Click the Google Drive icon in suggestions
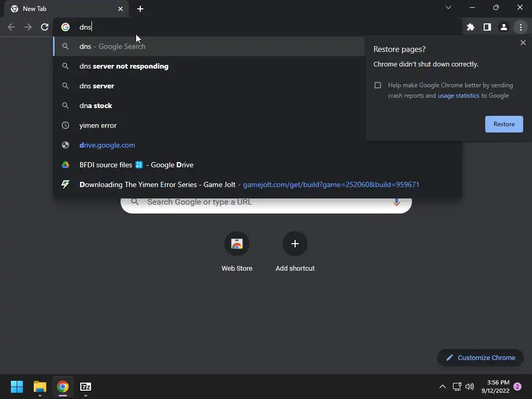 pos(65,165)
